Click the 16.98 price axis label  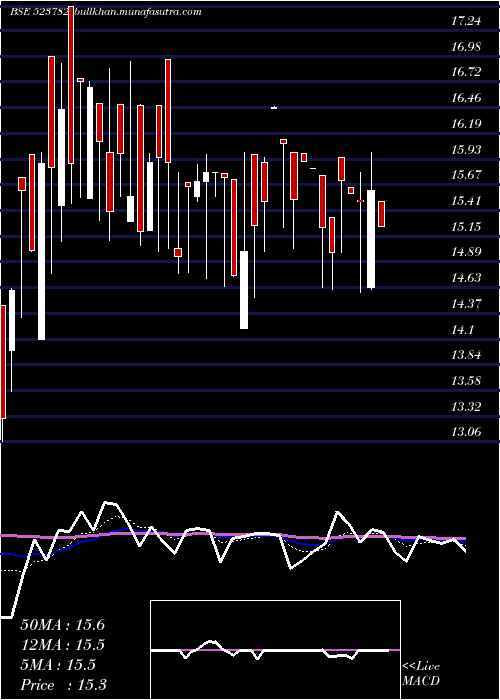(x=466, y=46)
